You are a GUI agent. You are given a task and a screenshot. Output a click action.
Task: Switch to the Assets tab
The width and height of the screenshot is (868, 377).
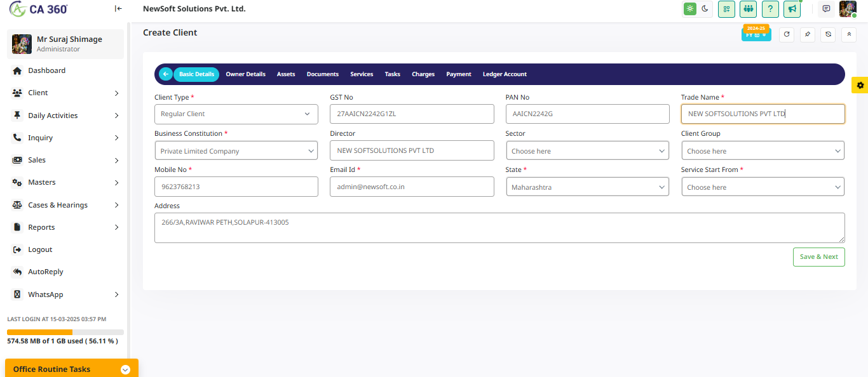click(286, 74)
